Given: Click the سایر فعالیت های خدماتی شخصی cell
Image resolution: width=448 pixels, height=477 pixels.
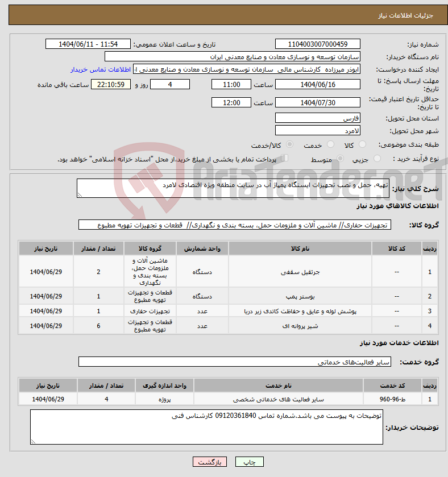Looking at the screenshot, I should click(278, 399).
